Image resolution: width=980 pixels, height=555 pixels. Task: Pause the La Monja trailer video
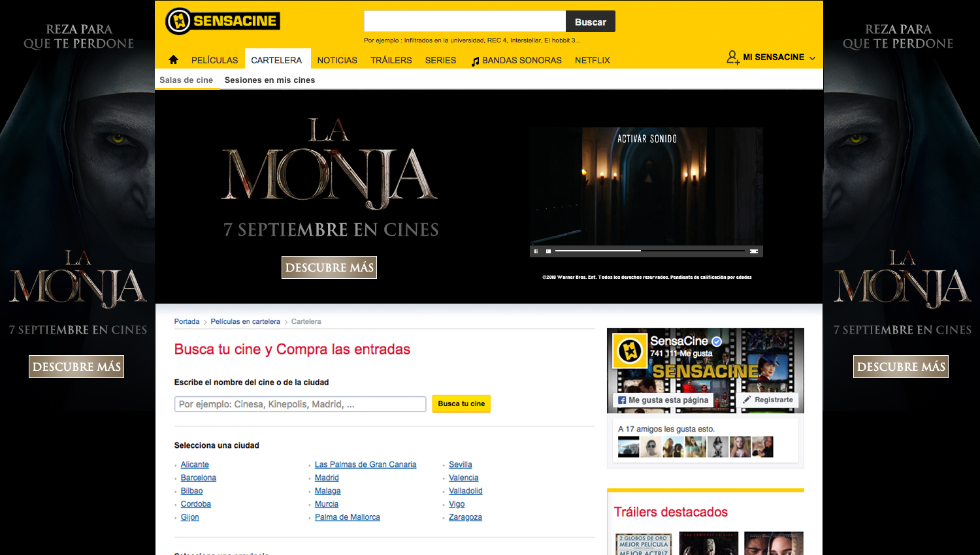(x=536, y=251)
